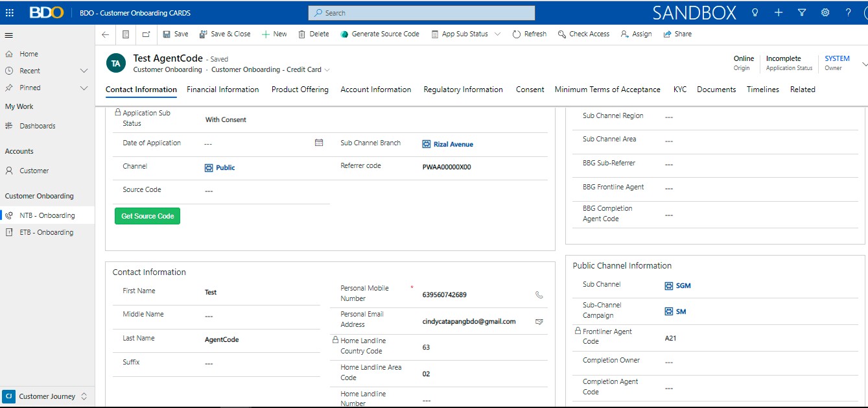
Task: Open the advanced find filter icon
Action: point(802,12)
